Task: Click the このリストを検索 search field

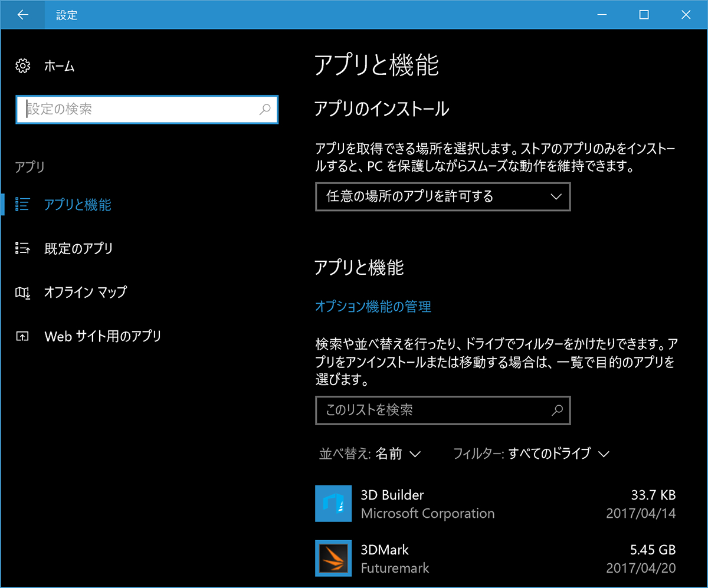Action: tap(413, 410)
